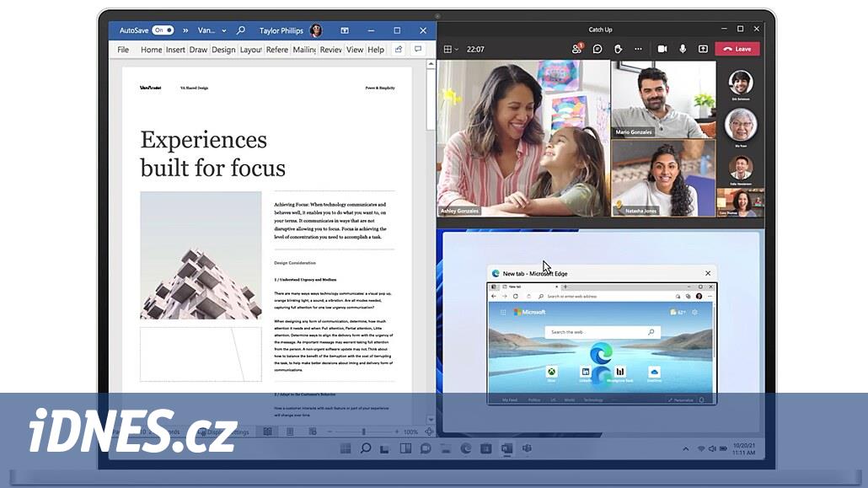The width and height of the screenshot is (868, 488).
Task: Show the meeting participants list
Action: tap(577, 49)
